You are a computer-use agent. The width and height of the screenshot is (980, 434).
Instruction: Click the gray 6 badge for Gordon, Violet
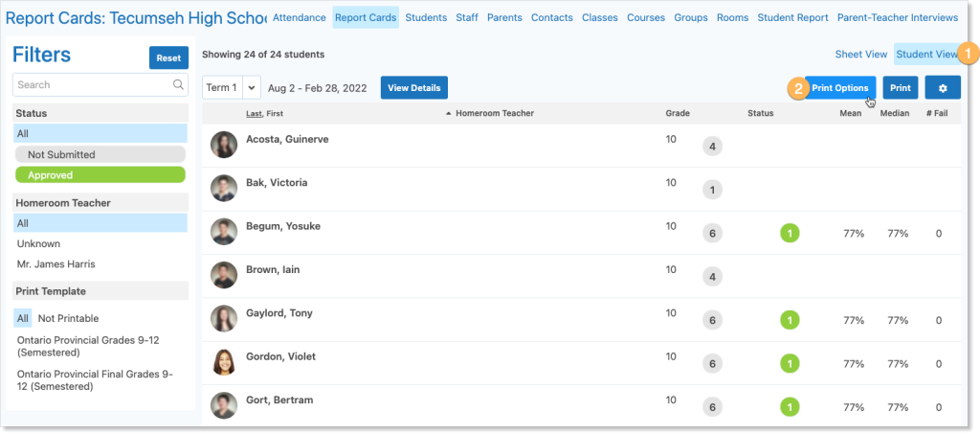point(712,364)
